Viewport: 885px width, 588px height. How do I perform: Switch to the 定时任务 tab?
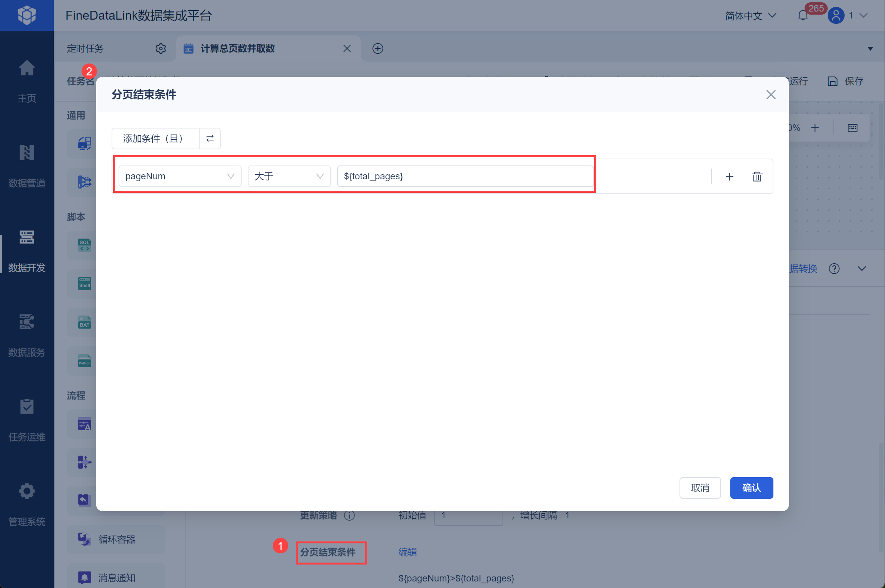(85, 48)
